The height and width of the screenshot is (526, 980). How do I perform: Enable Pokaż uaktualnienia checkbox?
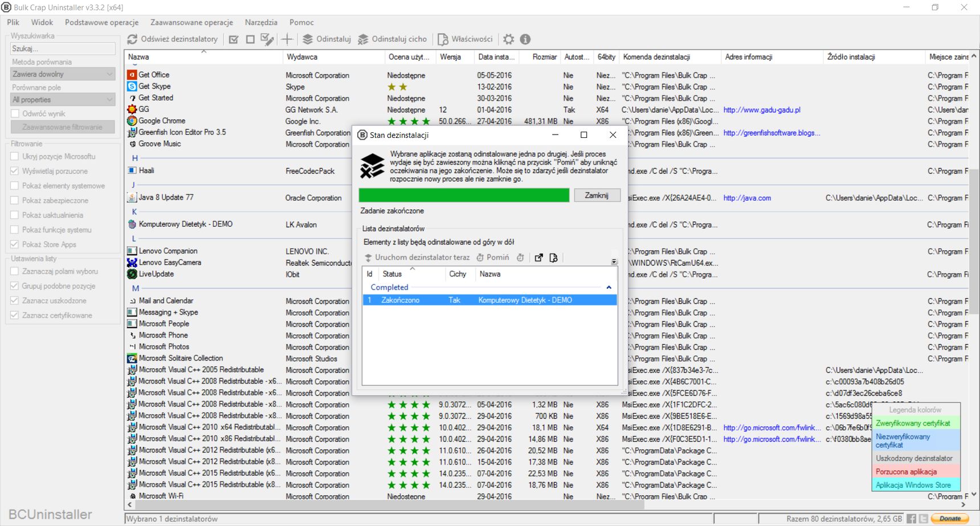coord(15,215)
